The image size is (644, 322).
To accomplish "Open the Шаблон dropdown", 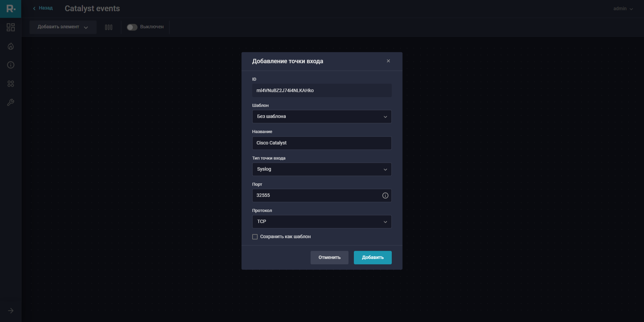I will click(322, 117).
